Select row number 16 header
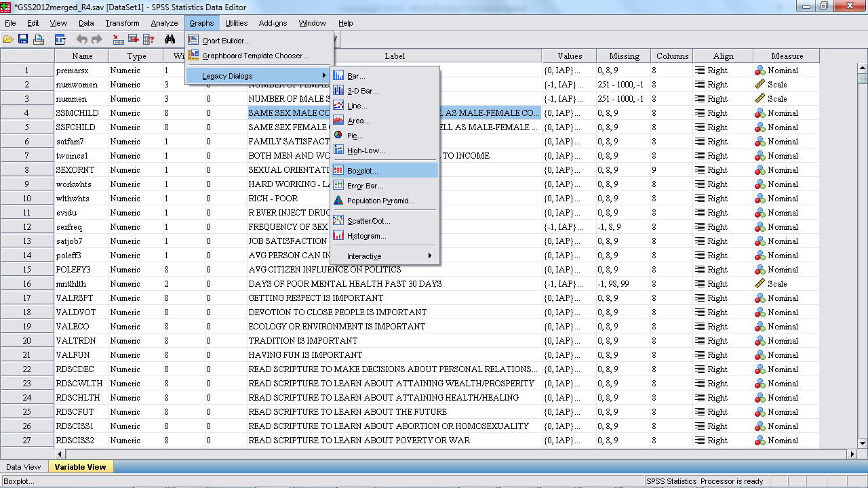The height and width of the screenshot is (488, 868). pos(27,284)
